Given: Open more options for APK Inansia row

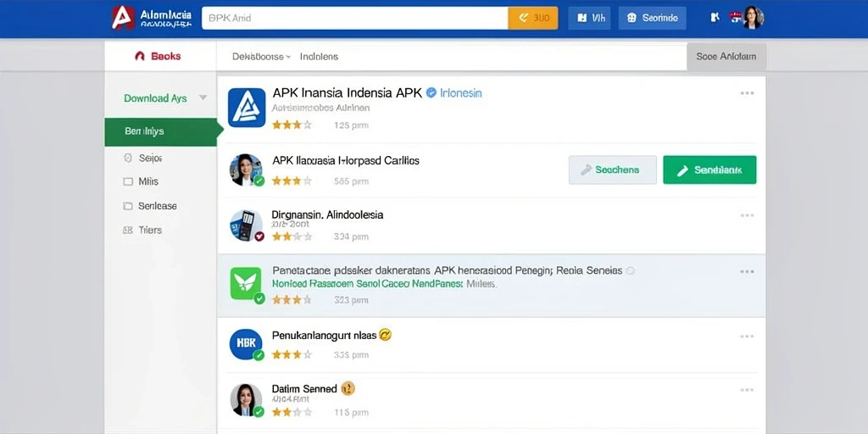Looking at the screenshot, I should coord(748,93).
